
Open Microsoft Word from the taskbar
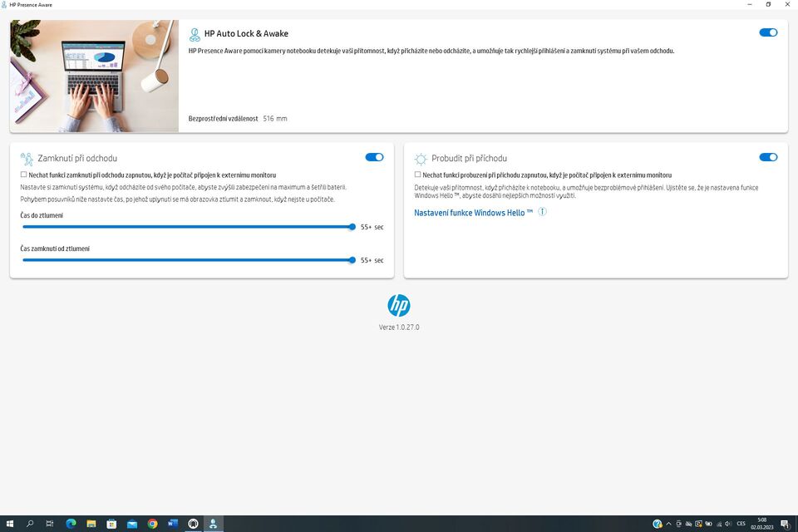coord(171,524)
